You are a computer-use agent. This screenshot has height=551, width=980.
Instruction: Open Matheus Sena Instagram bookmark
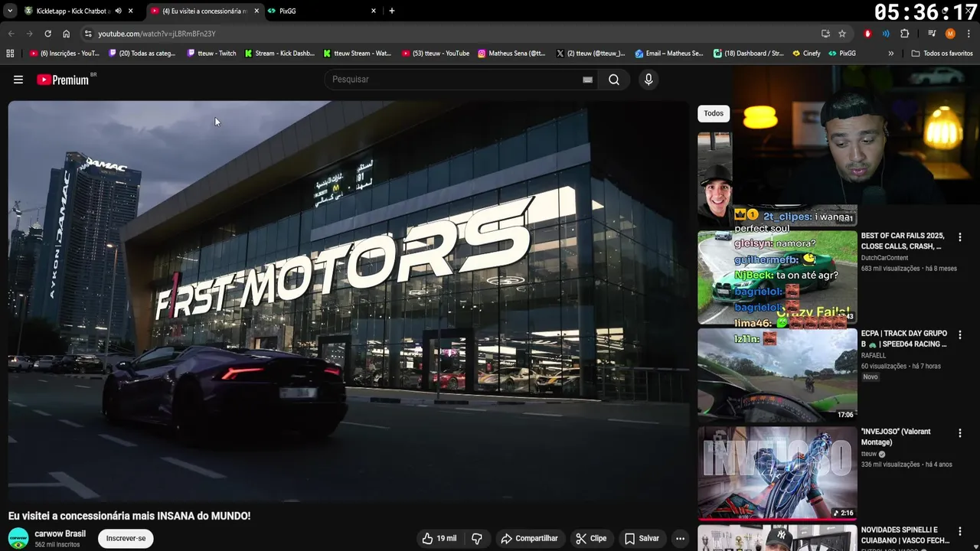tap(511, 54)
